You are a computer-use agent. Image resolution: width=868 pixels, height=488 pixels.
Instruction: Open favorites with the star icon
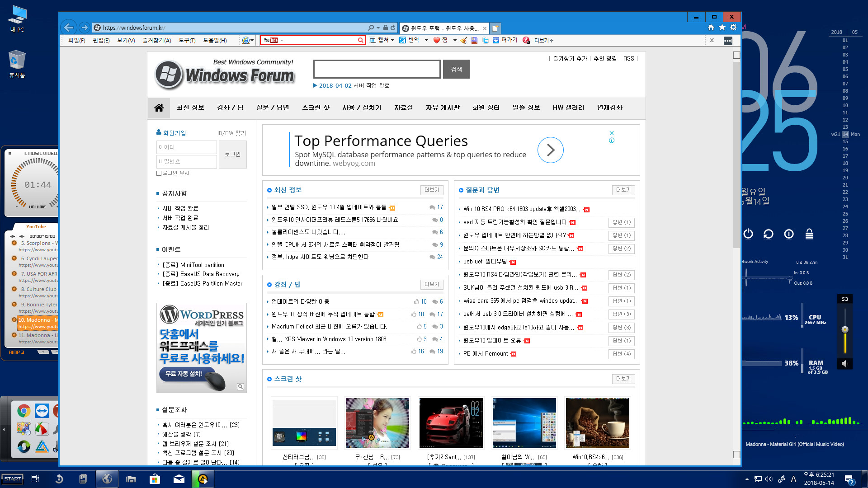pos(722,28)
